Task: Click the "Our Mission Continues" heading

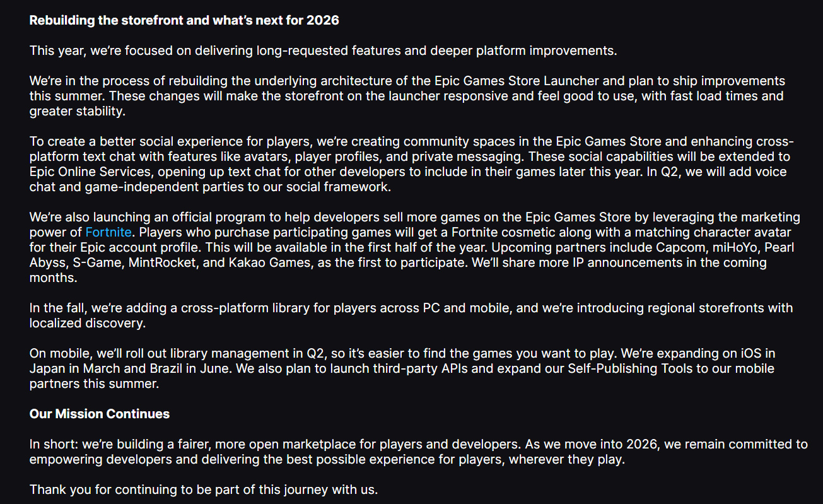Action: (x=100, y=414)
